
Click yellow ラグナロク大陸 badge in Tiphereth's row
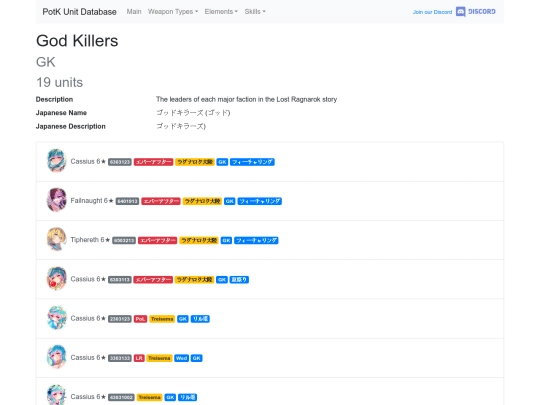point(199,240)
